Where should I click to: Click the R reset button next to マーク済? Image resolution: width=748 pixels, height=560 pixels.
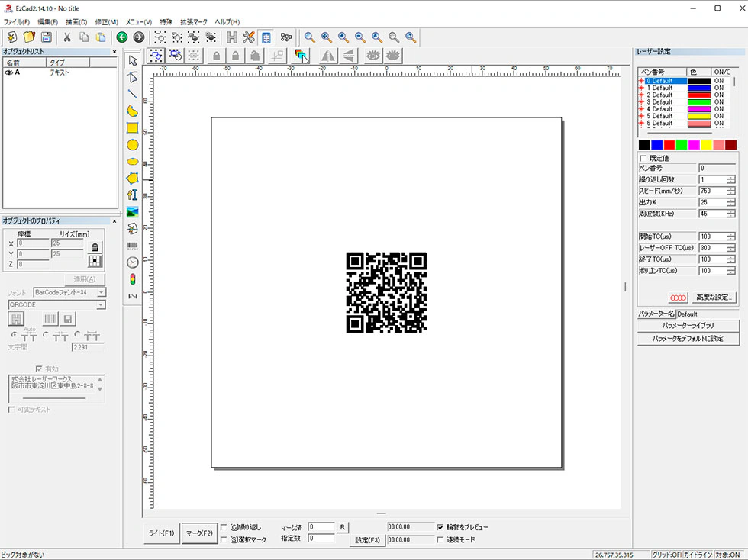coord(342,527)
